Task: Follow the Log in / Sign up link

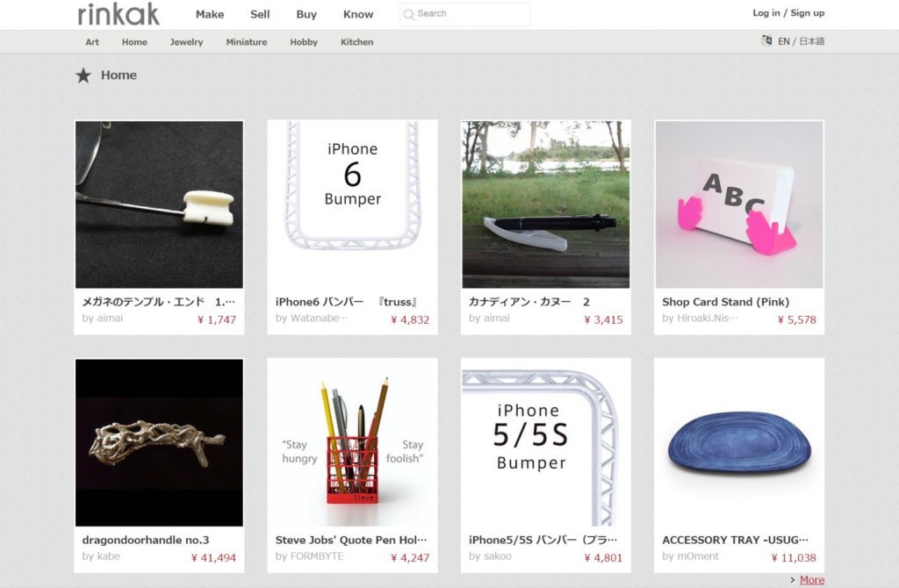Action: pyautogui.click(x=788, y=13)
